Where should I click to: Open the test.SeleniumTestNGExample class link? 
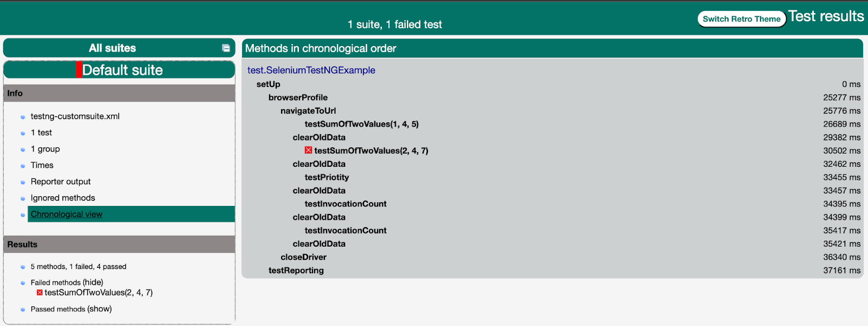[311, 70]
